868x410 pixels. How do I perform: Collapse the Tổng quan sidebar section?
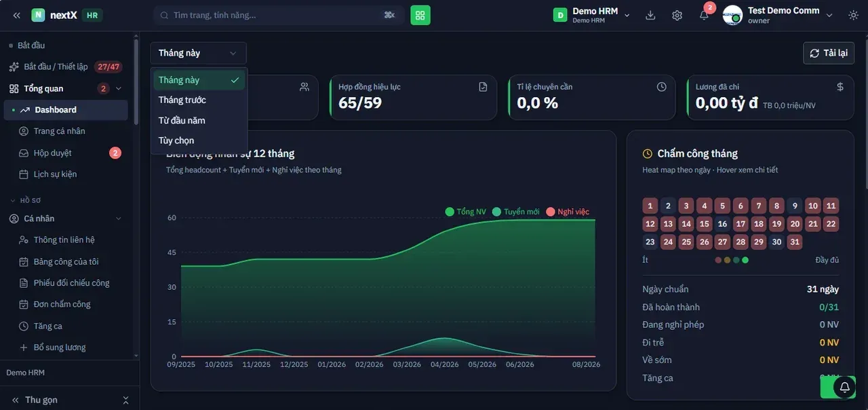pos(119,88)
